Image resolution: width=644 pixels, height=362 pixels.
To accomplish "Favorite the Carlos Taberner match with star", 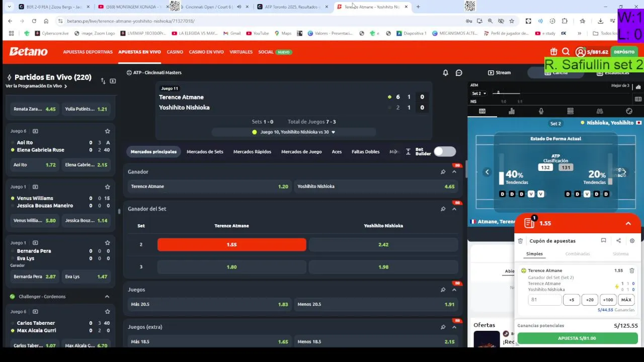I will 107,312.
